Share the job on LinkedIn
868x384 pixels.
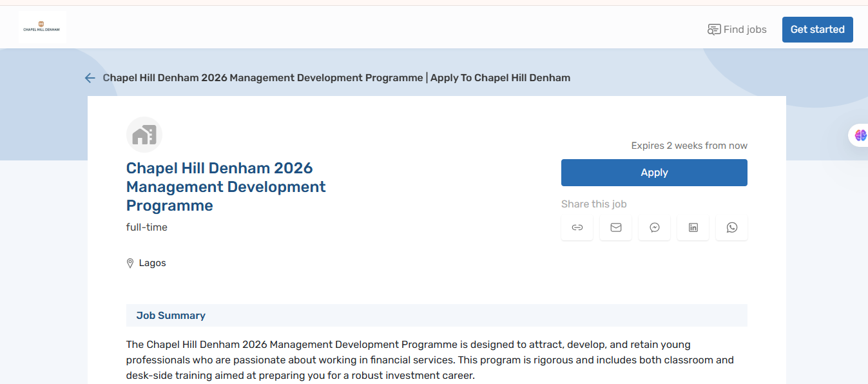693,227
